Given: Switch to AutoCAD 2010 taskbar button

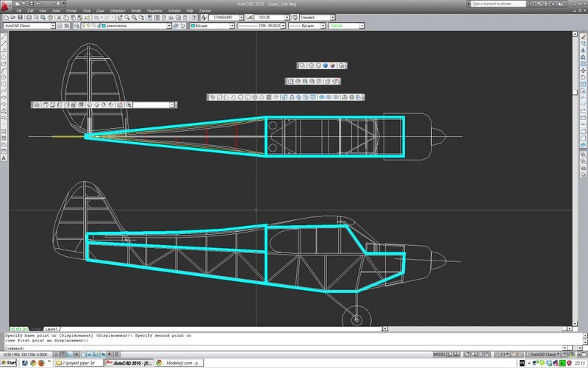Looking at the screenshot, I should [129, 363].
